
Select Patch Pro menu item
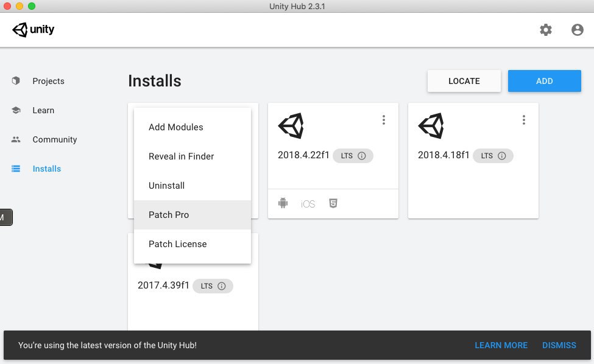(x=193, y=214)
